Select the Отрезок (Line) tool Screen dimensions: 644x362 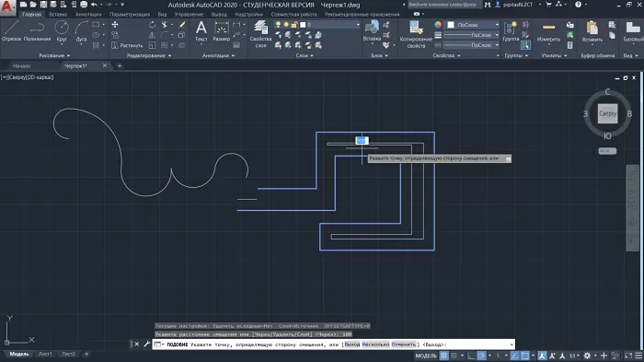[11, 30]
